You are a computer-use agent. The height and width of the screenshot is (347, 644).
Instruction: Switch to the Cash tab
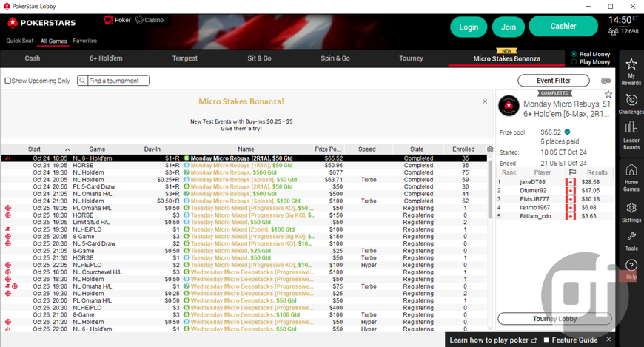33,58
